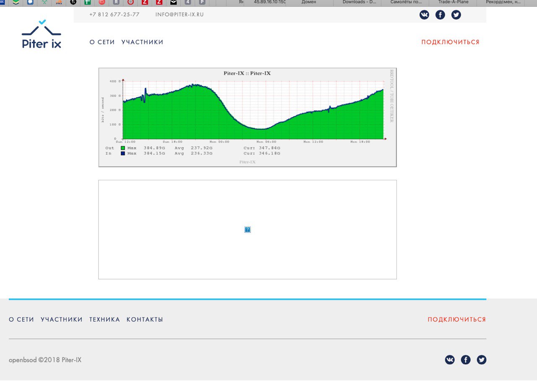Click the red ПОДКЛЮЧИТЬСЯ link in the footer
The width and height of the screenshot is (537, 392).
[457, 319]
